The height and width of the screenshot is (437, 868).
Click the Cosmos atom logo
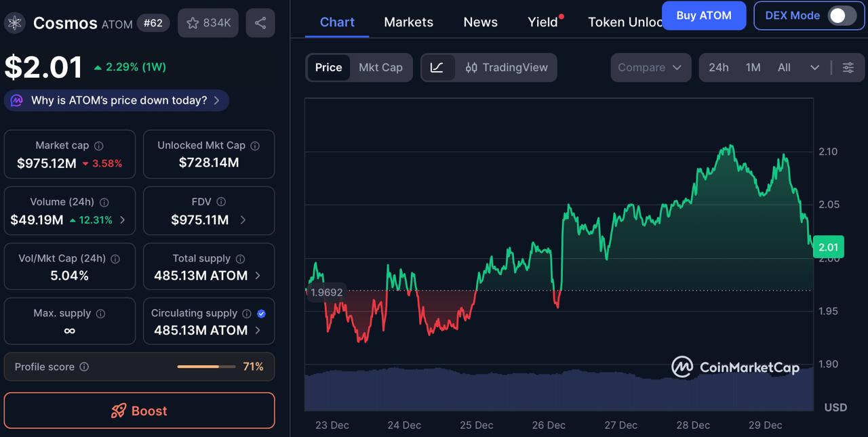[x=15, y=22]
